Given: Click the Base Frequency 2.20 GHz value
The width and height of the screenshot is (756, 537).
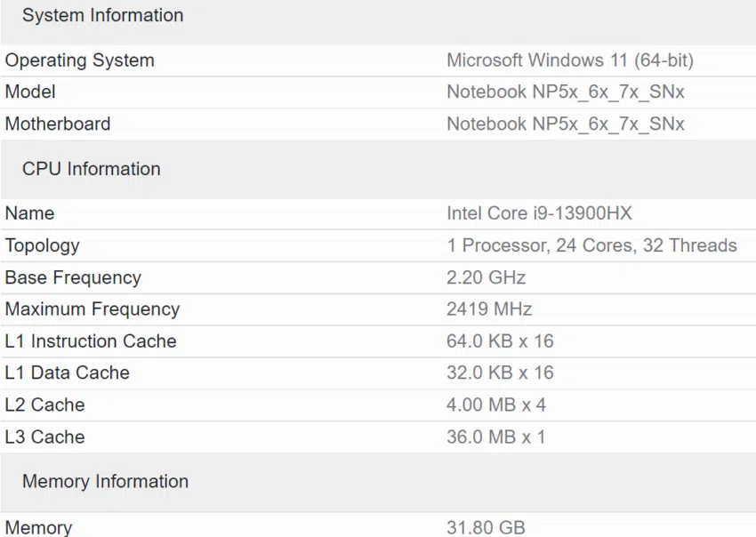Looking at the screenshot, I should (486, 277).
